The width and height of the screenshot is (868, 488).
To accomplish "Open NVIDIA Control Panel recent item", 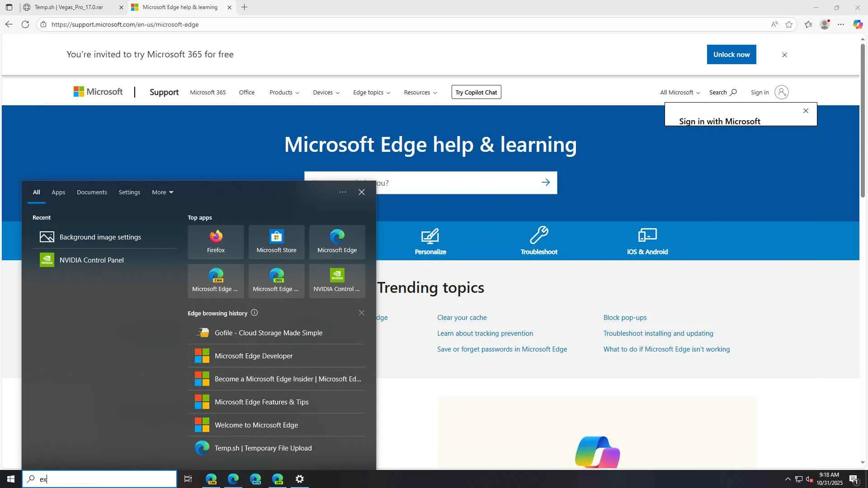I will (x=91, y=260).
